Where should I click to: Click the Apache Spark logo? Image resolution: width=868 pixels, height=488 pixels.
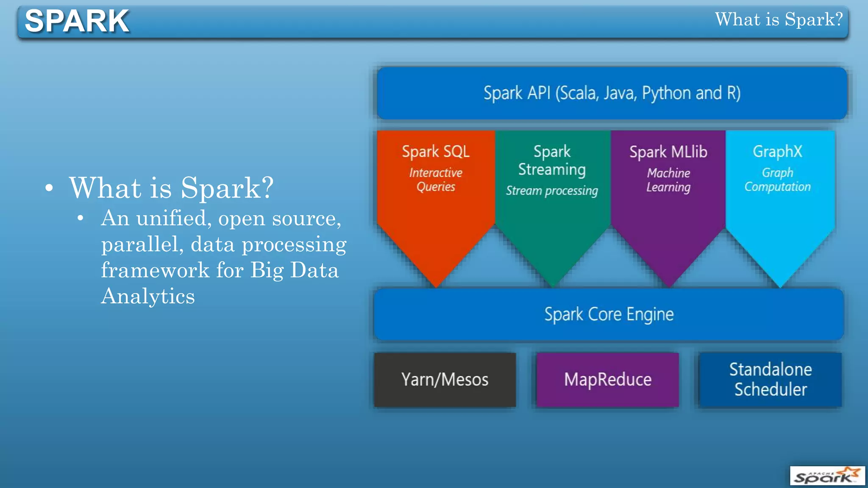point(827,475)
